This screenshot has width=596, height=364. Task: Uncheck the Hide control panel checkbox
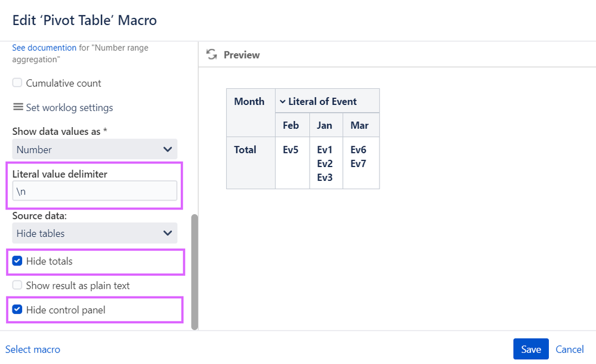pyautogui.click(x=17, y=310)
